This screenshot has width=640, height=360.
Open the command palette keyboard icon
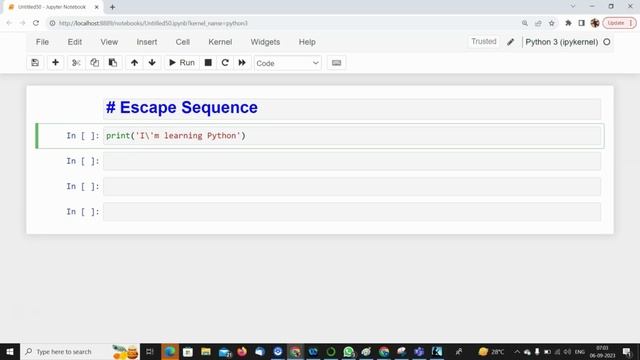(336, 63)
